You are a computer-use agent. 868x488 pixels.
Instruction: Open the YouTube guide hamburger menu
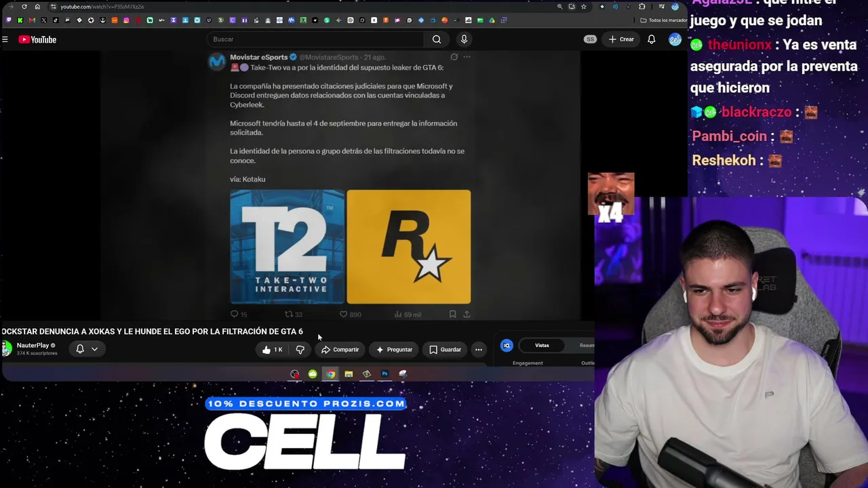click(x=5, y=39)
